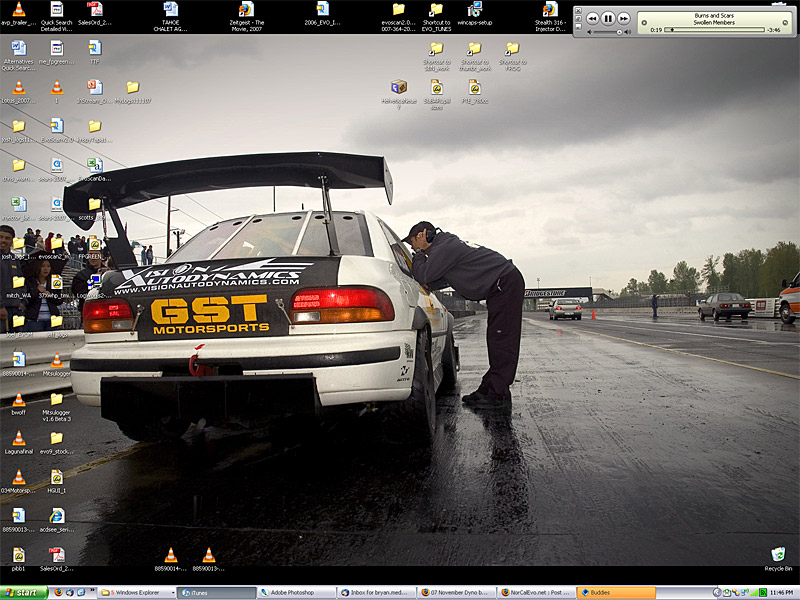The height and width of the screenshot is (600, 800).
Task: Skip to previous track in iTunes mini player
Action: (592, 19)
